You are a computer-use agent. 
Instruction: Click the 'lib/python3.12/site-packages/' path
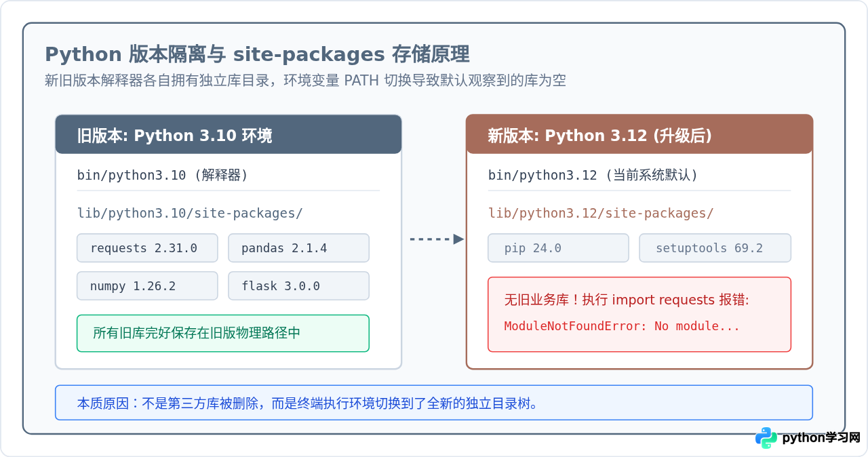[x=601, y=213]
